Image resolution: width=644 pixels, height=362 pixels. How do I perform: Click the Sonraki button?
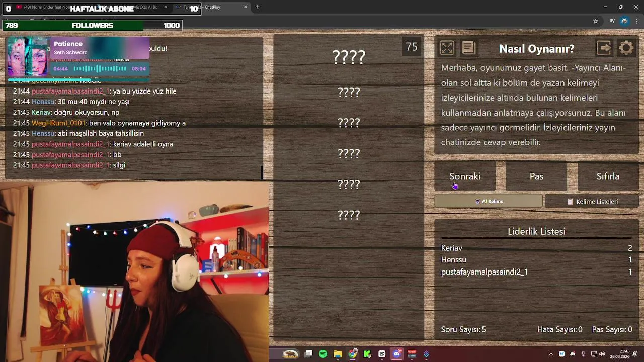(465, 176)
